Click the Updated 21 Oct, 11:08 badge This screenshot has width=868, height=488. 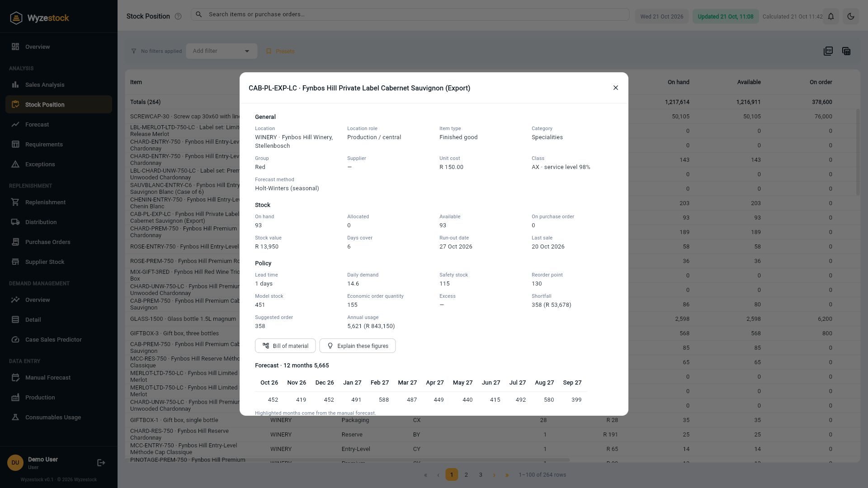725,16
